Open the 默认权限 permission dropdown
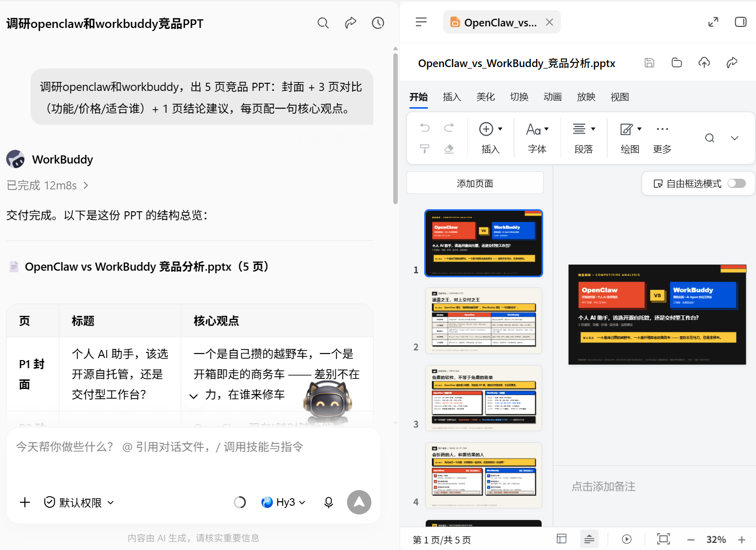Screen dimensions: 756x550 click(79, 502)
